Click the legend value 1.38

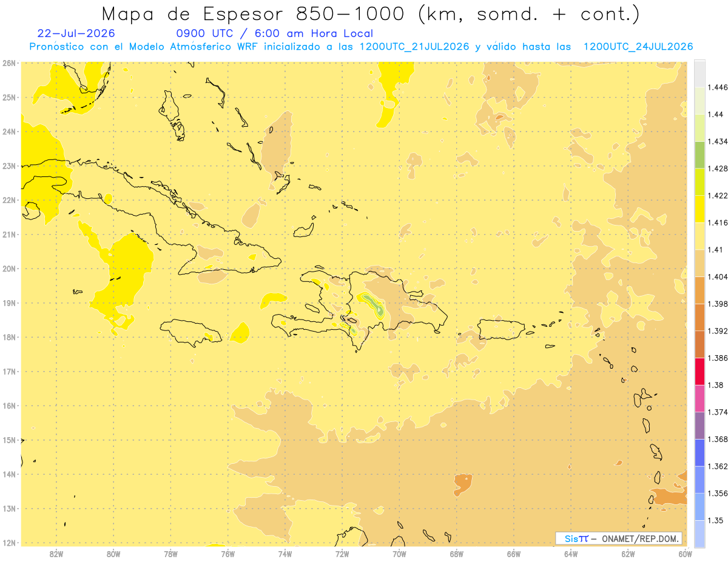click(715, 385)
